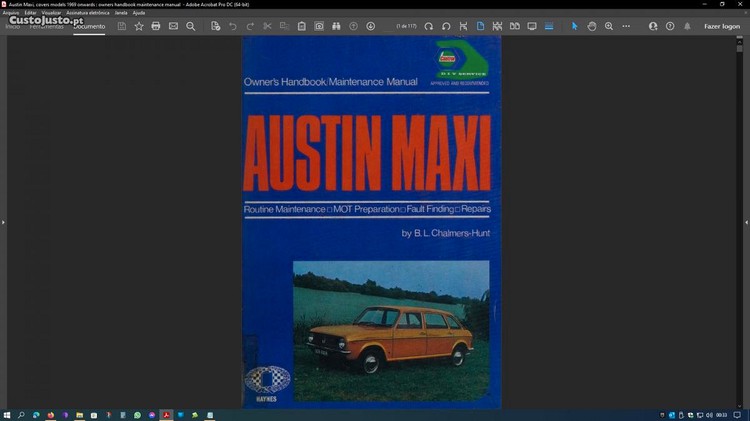Open the more tools ellipsis menu
Image resolution: width=750 pixels, height=421 pixels.
[627, 26]
